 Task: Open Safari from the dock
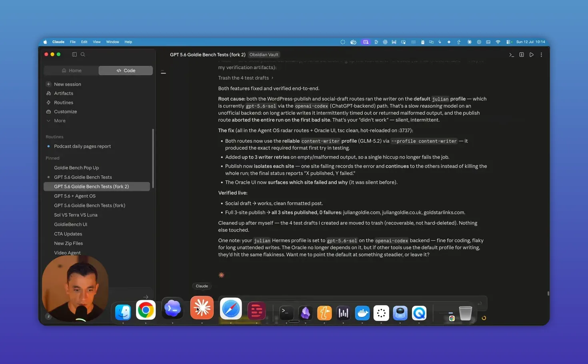(231, 309)
